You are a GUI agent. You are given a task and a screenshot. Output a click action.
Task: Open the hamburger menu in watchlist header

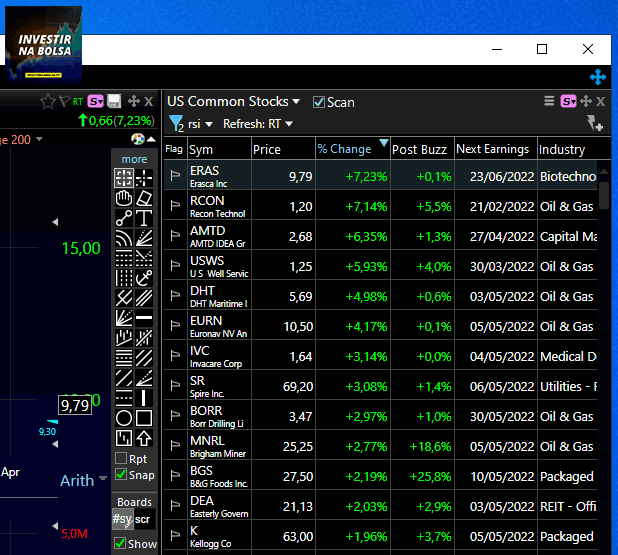point(549,101)
